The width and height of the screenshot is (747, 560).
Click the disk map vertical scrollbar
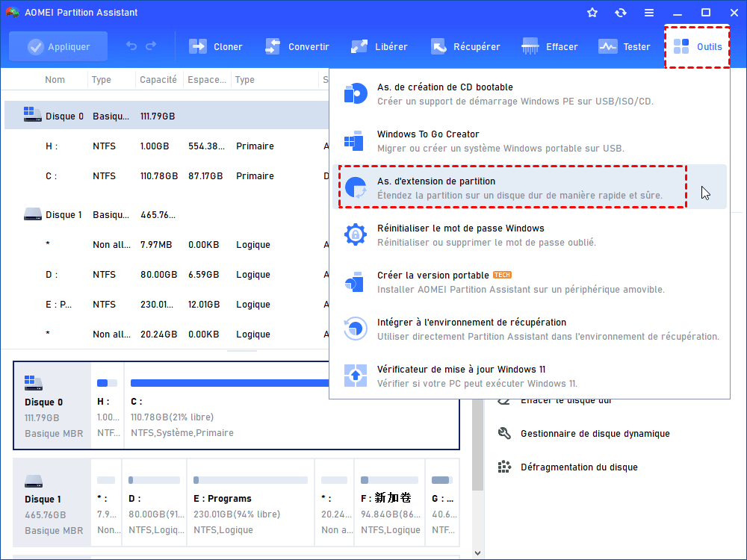(x=477, y=445)
